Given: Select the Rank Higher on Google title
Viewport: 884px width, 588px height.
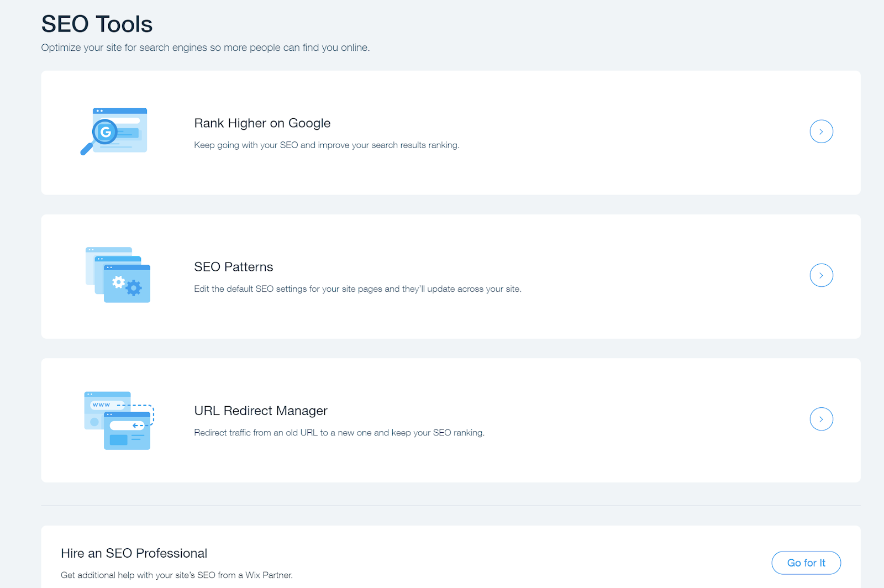Looking at the screenshot, I should point(262,123).
